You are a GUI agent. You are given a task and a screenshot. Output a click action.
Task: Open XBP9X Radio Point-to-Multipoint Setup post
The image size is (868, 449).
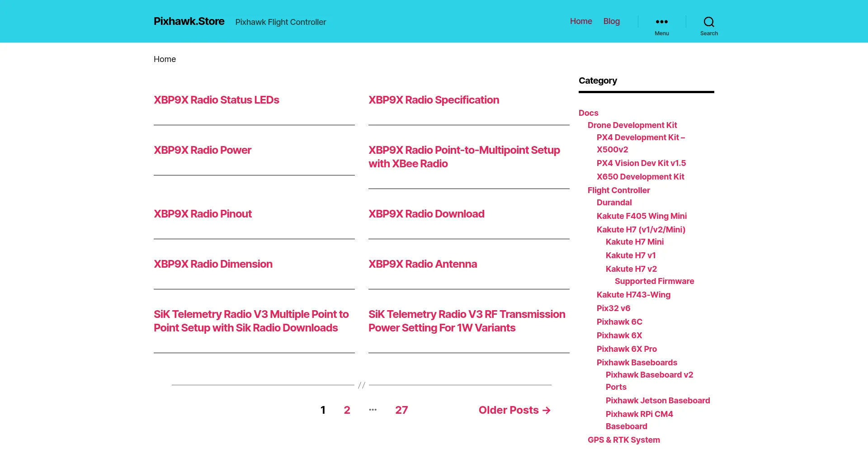[464, 157]
